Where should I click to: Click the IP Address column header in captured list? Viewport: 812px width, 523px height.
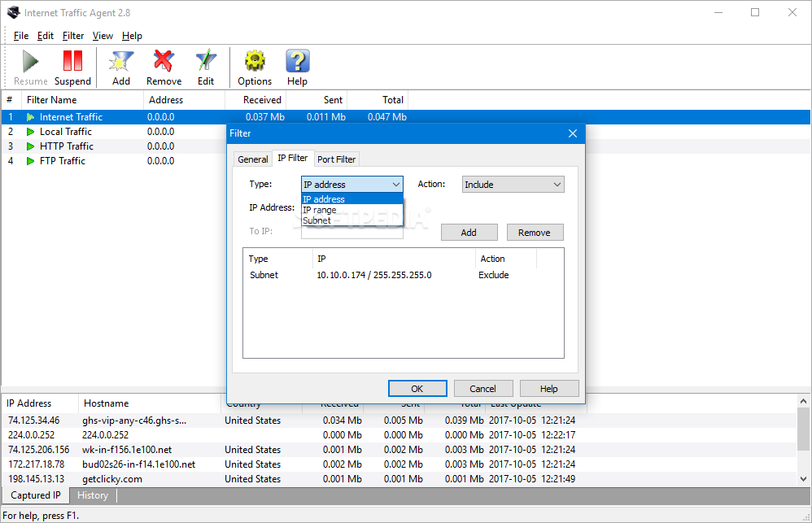pos(41,403)
